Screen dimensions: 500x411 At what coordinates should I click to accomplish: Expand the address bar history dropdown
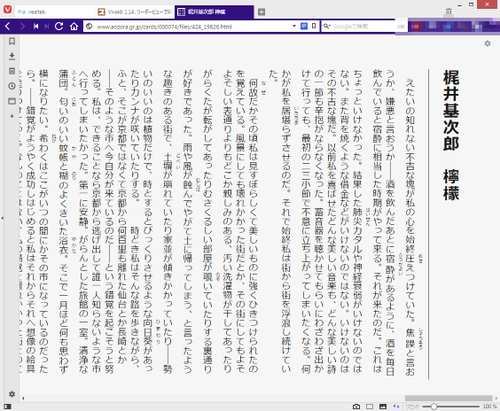pyautogui.click(x=294, y=26)
